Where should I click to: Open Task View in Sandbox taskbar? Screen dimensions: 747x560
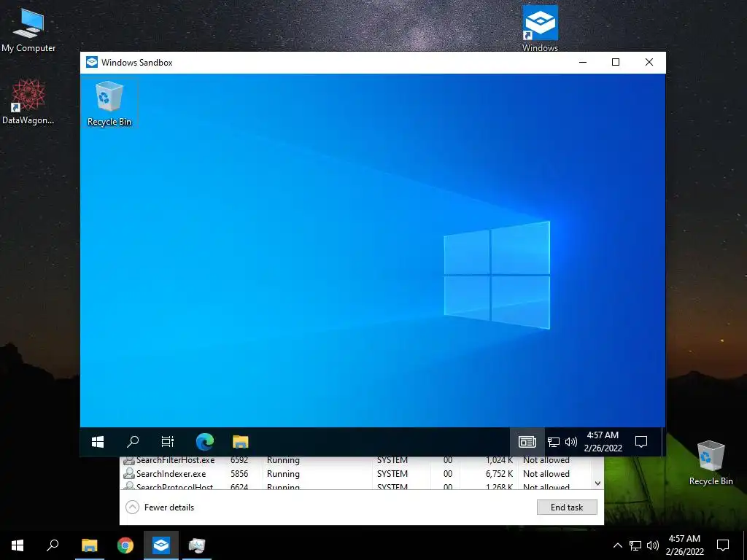click(x=168, y=442)
